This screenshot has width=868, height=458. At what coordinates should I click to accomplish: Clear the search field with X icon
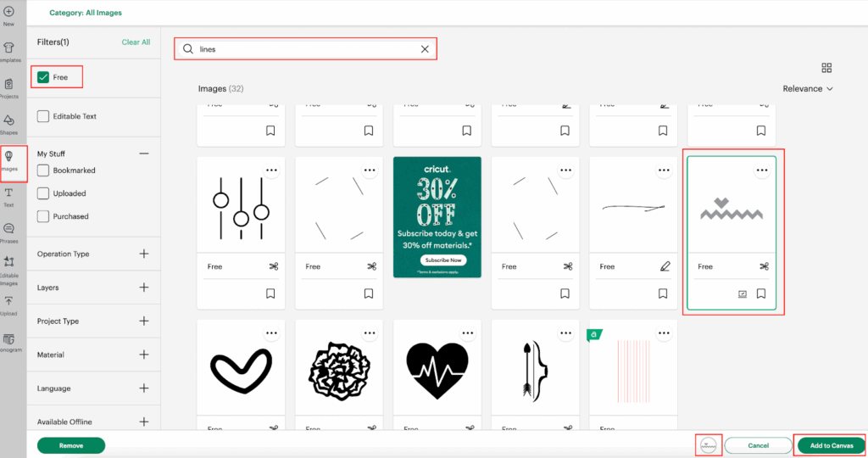pyautogui.click(x=425, y=49)
